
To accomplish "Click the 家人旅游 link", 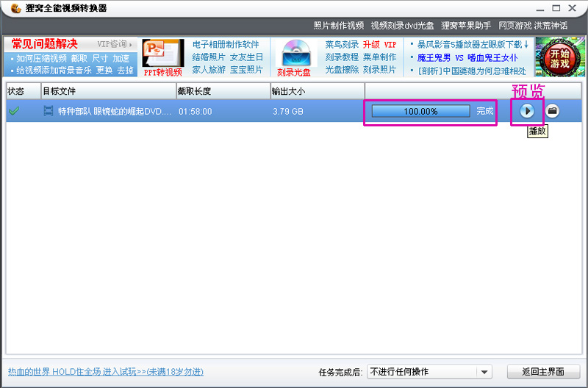I will (209, 70).
